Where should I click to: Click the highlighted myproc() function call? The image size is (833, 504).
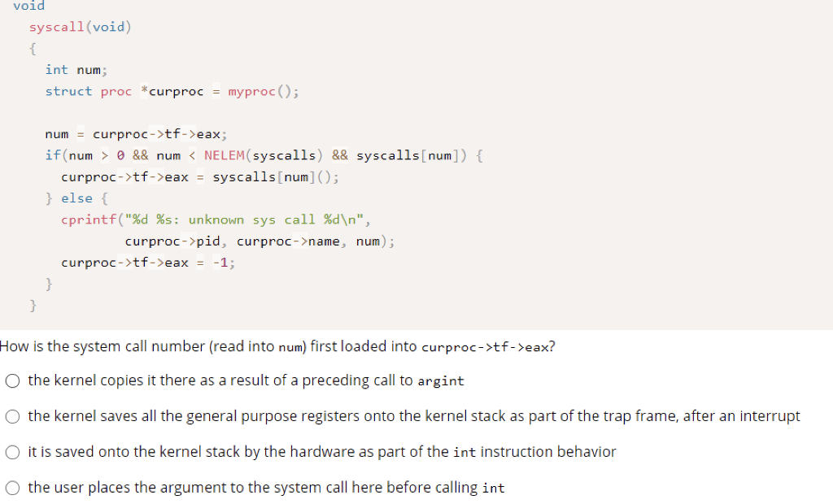(254, 91)
